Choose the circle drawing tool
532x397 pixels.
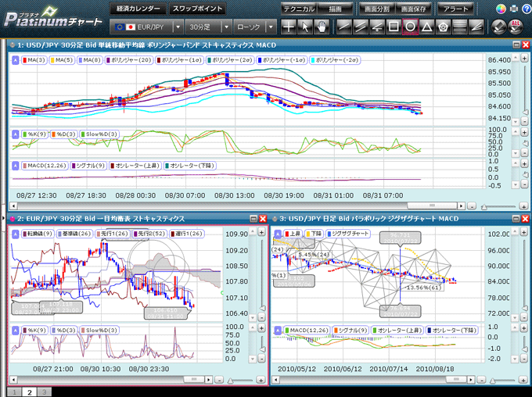[410, 27]
